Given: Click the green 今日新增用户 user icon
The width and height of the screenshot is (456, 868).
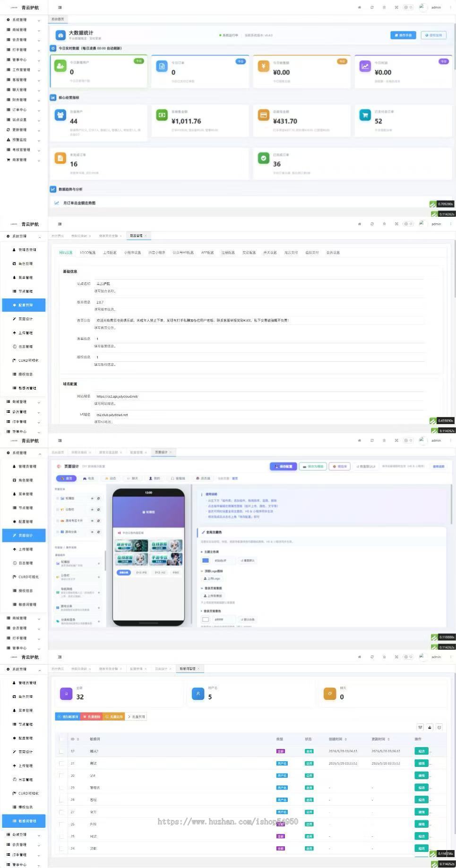Looking at the screenshot, I should [60, 66].
